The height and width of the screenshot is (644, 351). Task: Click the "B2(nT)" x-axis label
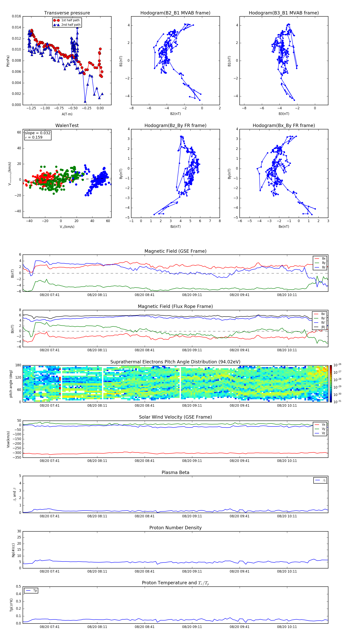(175, 114)
